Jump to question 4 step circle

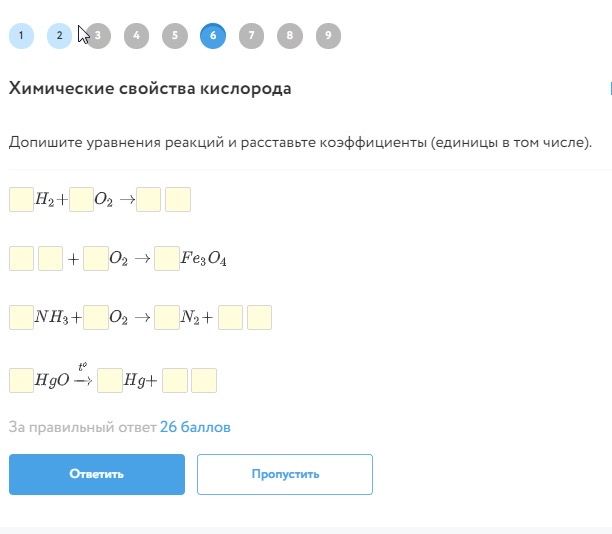[x=136, y=37]
